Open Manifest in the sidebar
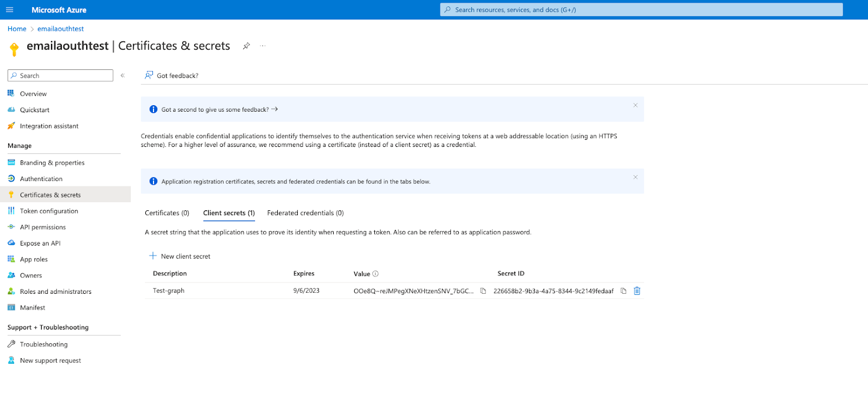868x406 pixels. pos(33,307)
